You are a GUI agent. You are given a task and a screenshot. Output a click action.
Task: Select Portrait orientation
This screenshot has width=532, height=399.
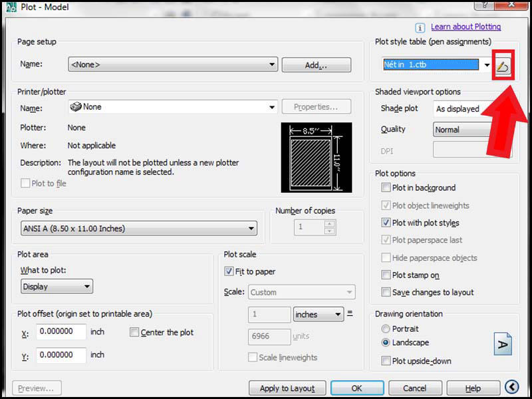click(x=386, y=329)
